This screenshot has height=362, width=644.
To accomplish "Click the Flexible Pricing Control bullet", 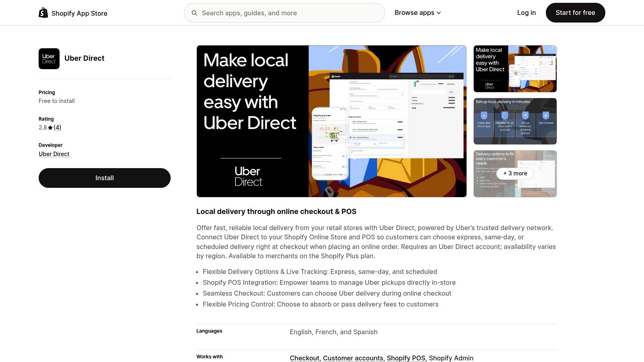I will [x=320, y=304].
